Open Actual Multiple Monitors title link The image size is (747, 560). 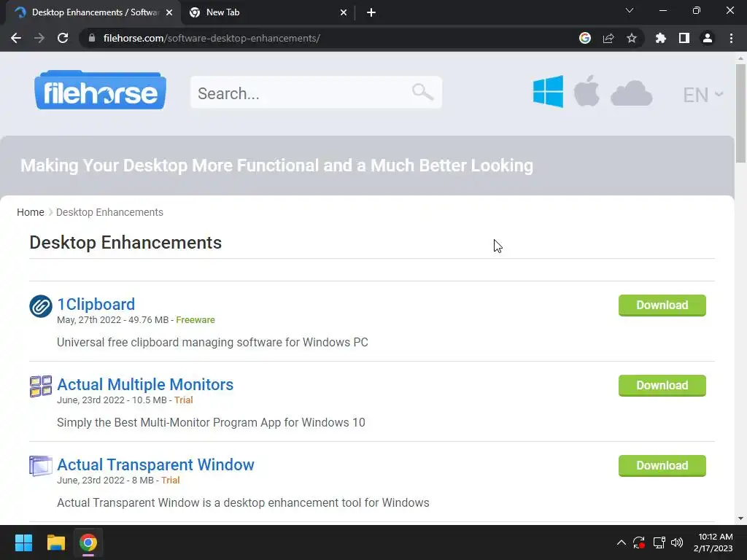tap(145, 384)
